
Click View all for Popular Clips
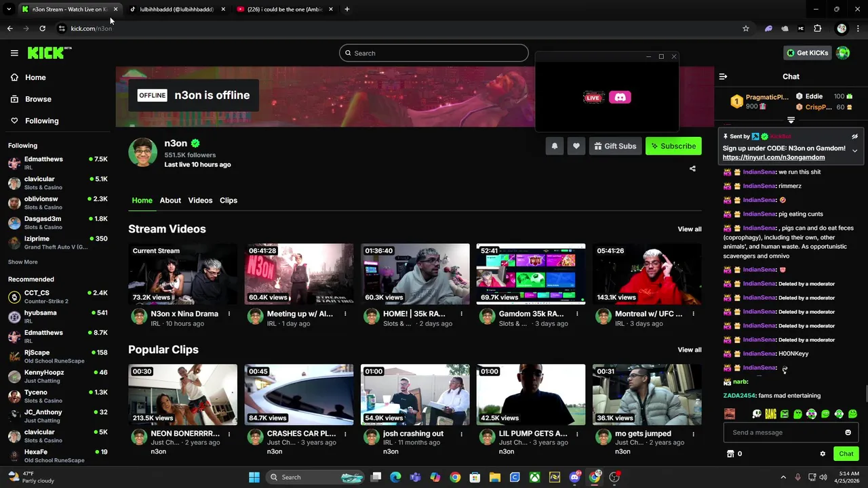689,350
